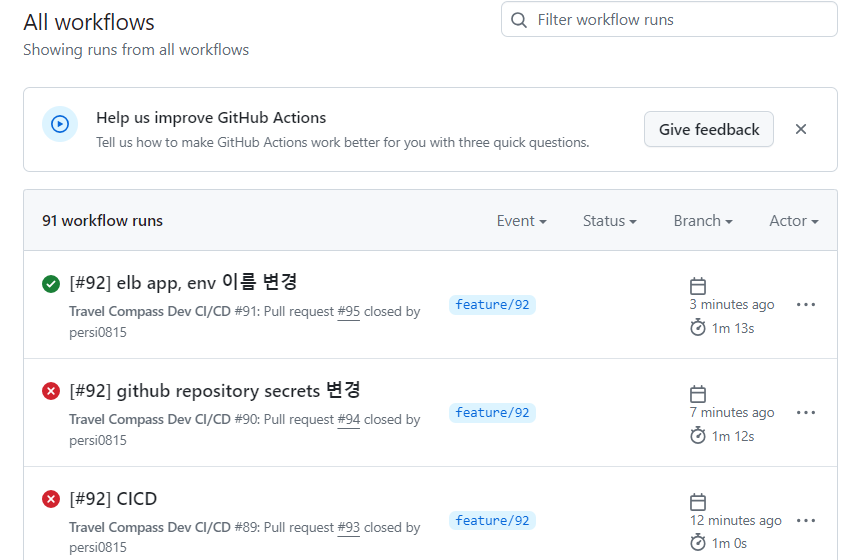The image size is (851, 560).
Task: Open more options menu for elb app run
Action: [x=806, y=304]
